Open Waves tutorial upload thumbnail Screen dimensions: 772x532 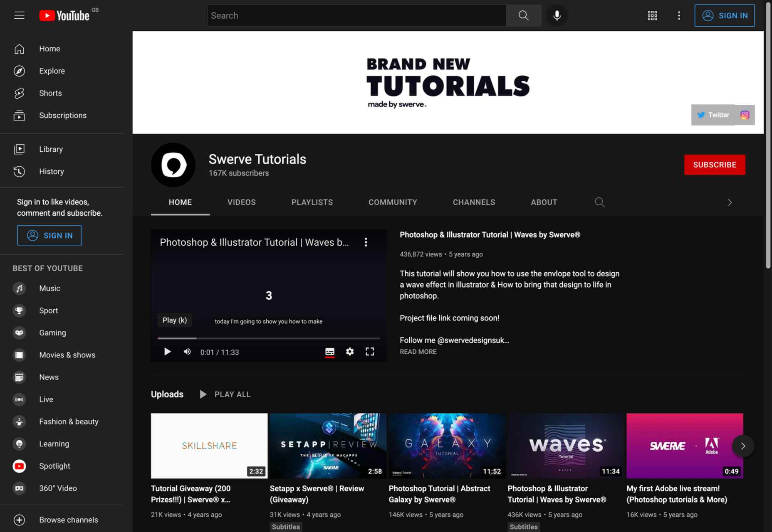[566, 446]
